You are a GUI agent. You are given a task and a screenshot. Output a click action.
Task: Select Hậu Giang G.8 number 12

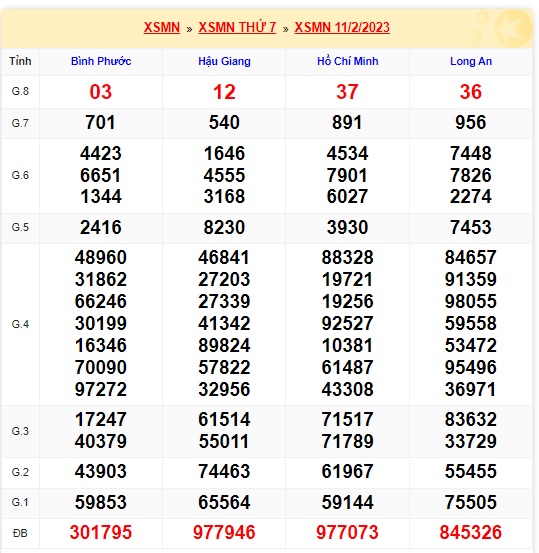[224, 92]
